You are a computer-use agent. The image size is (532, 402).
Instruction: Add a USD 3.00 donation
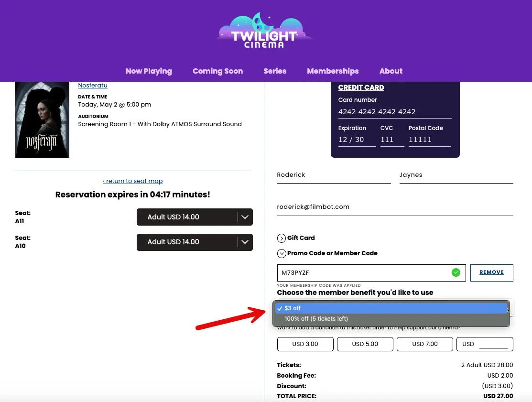click(305, 344)
